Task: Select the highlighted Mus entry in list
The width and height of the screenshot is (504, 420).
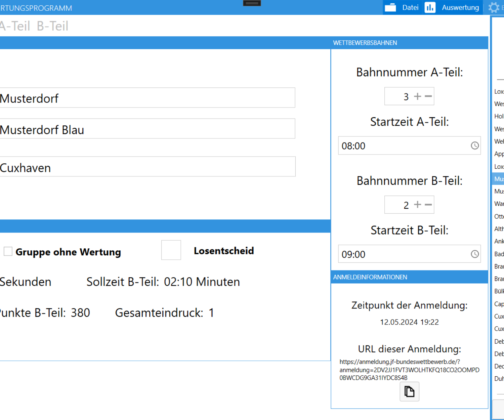Action: pyautogui.click(x=498, y=179)
